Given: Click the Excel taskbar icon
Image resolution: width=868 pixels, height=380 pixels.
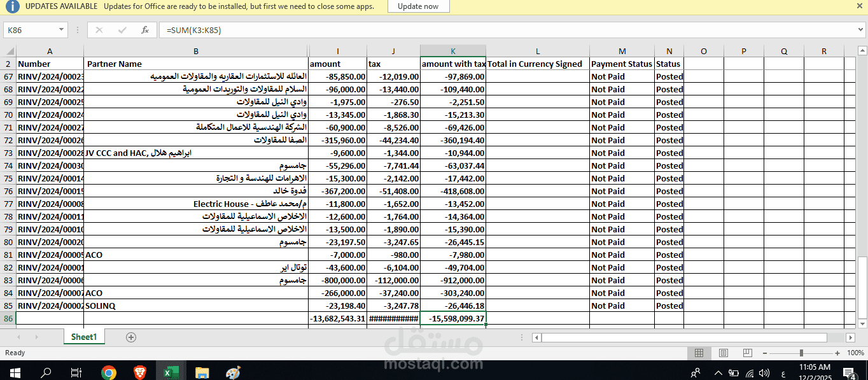Looking at the screenshot, I should click(171, 372).
